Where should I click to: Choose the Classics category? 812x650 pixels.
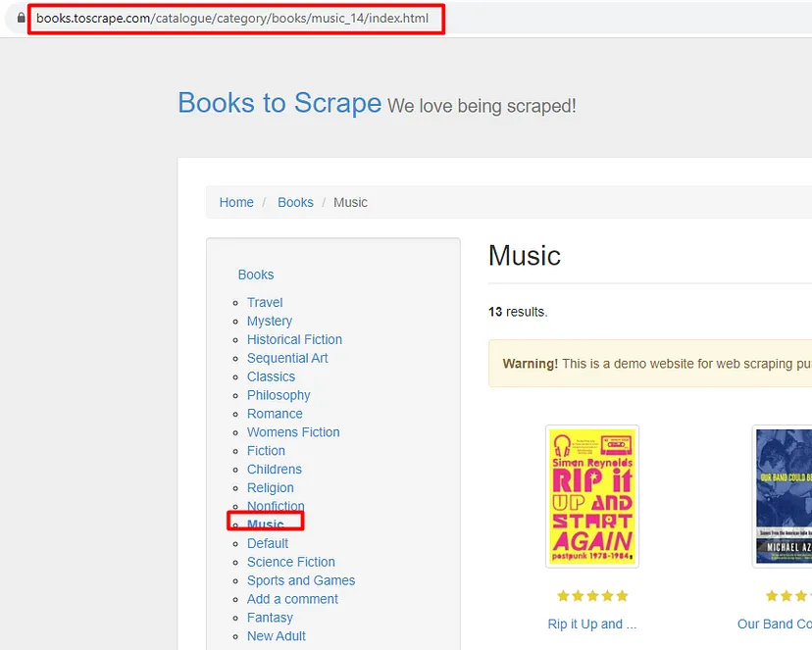(x=271, y=376)
